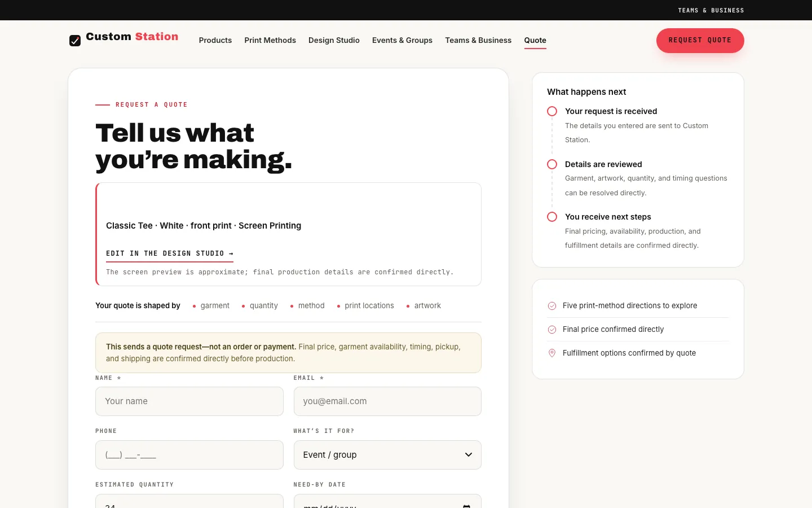
Task: Click the 'Tell us what you're making.' heading
Action: pyautogui.click(x=194, y=146)
